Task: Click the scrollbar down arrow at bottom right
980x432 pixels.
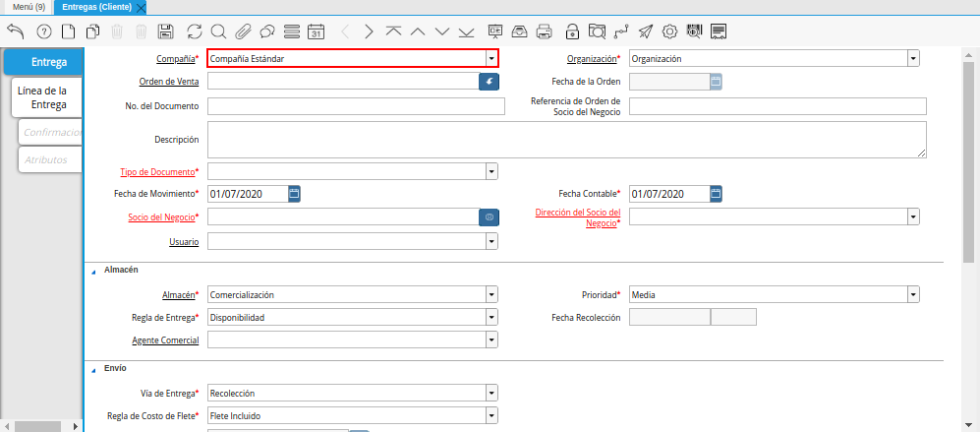Action: coord(968,426)
